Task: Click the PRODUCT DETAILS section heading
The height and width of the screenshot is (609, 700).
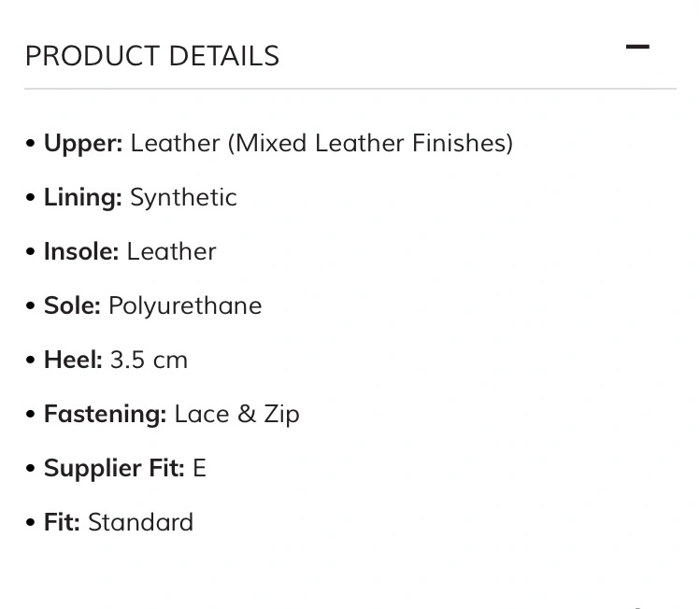Action: click(152, 56)
